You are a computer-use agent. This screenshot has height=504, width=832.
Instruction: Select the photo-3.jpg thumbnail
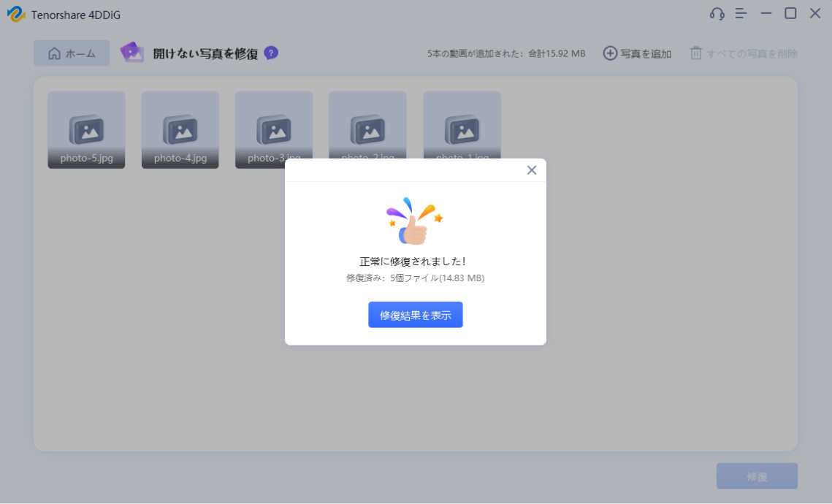pos(274,129)
